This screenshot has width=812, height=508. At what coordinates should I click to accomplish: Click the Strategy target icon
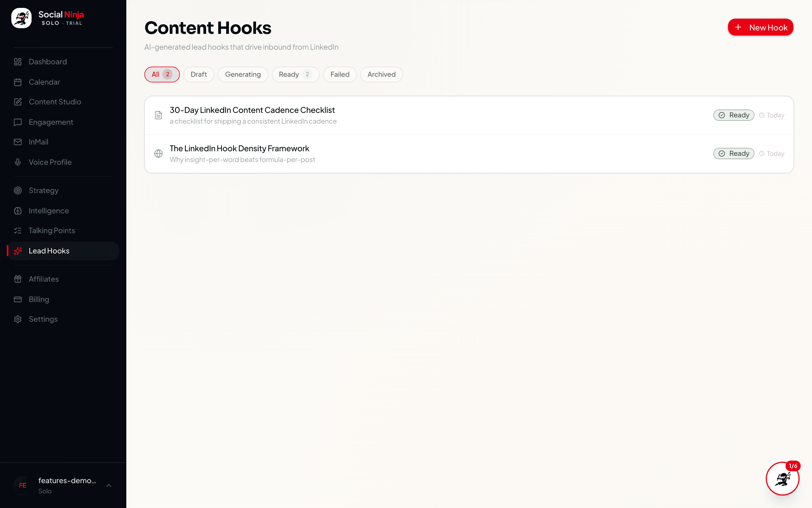click(18, 190)
